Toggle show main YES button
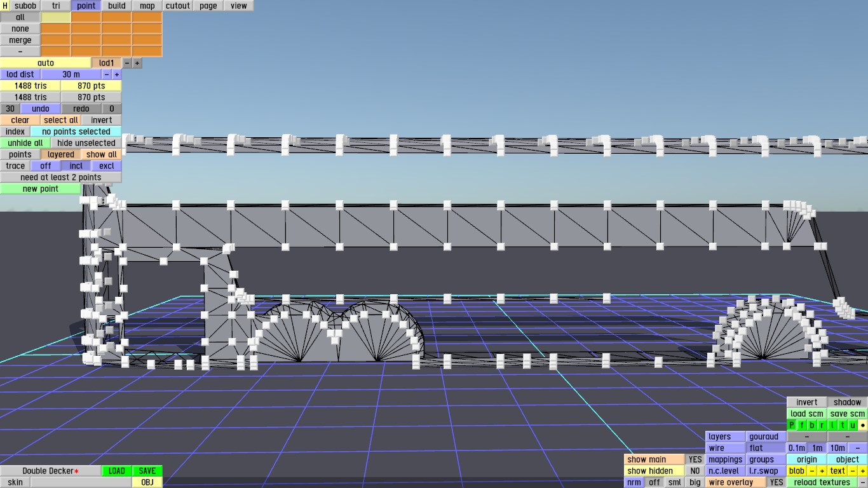 pos(695,459)
